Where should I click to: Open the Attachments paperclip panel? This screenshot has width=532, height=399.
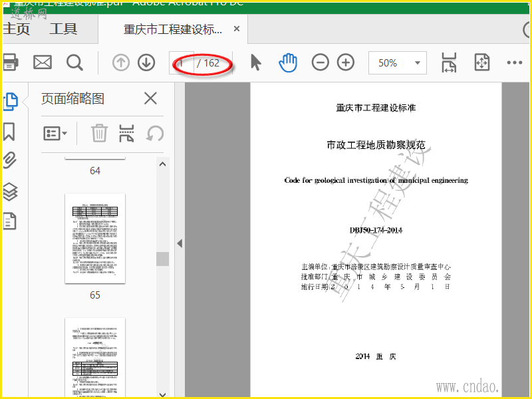10,160
